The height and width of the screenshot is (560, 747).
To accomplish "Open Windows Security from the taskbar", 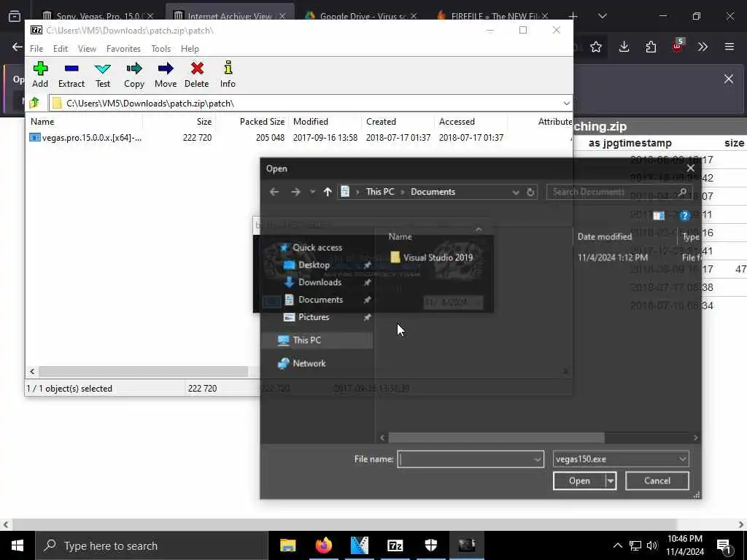I will (x=430, y=545).
